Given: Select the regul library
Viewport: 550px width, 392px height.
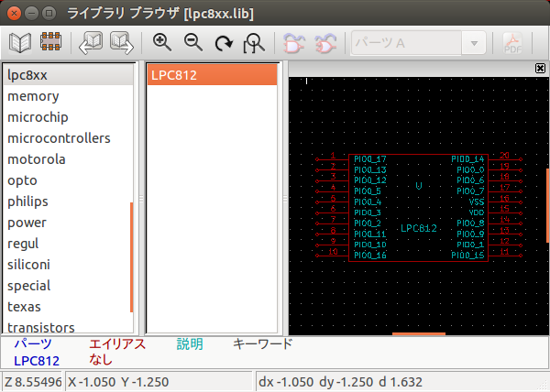Looking at the screenshot, I should pos(68,244).
